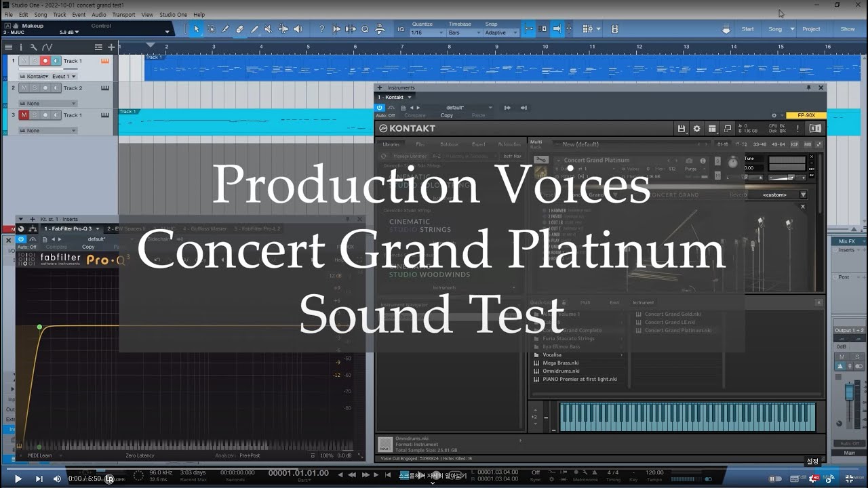Open the video player film icon
This screenshot has width=868, height=488.
(x=614, y=29)
